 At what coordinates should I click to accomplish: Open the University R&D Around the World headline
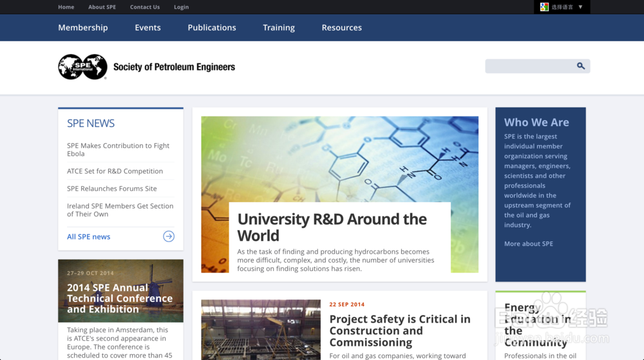click(x=332, y=227)
